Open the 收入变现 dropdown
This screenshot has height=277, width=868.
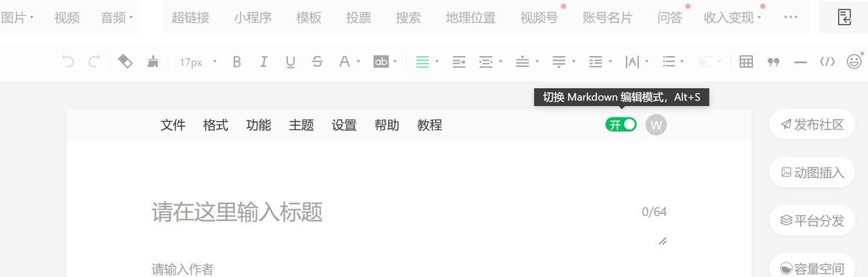(x=733, y=17)
